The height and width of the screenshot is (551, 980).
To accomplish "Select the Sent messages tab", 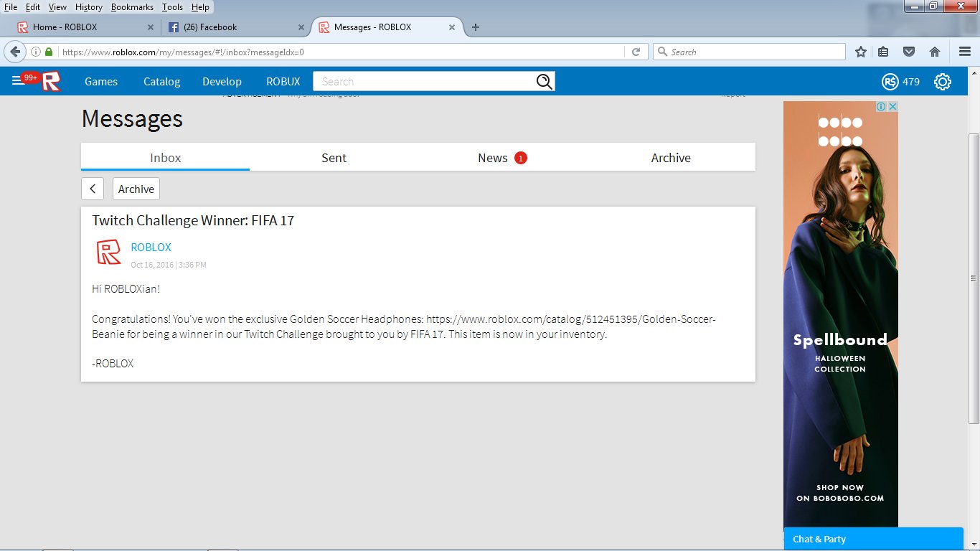I will pos(334,158).
